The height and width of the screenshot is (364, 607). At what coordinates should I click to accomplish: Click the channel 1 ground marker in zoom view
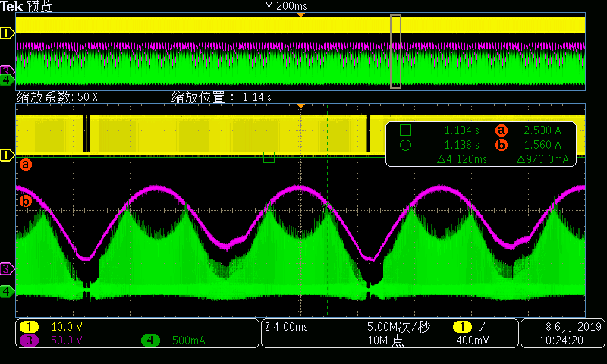click(x=7, y=155)
